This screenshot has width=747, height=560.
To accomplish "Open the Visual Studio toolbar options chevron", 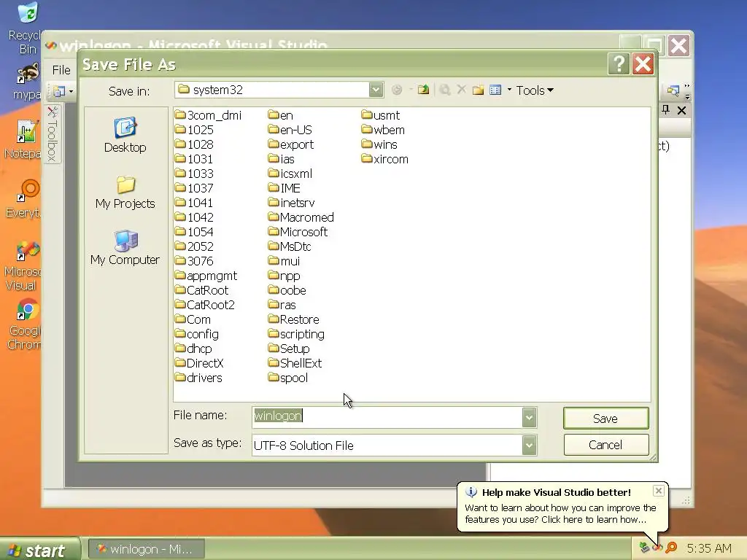I will [x=687, y=90].
